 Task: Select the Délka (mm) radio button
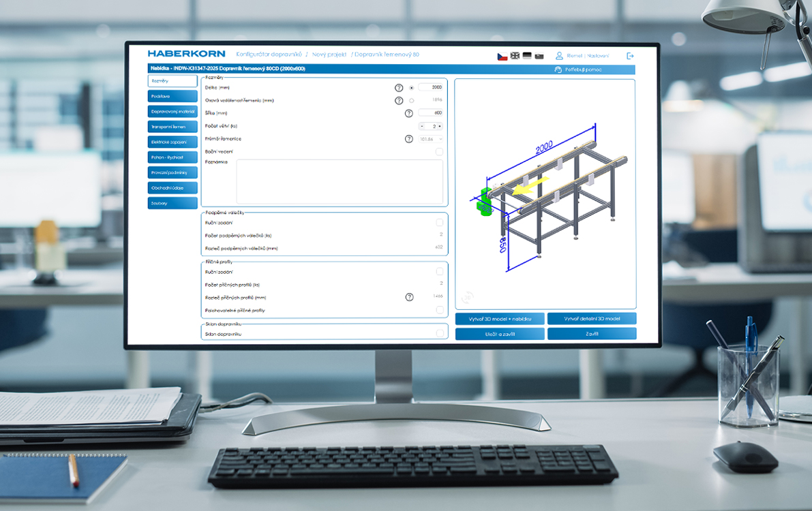point(411,88)
